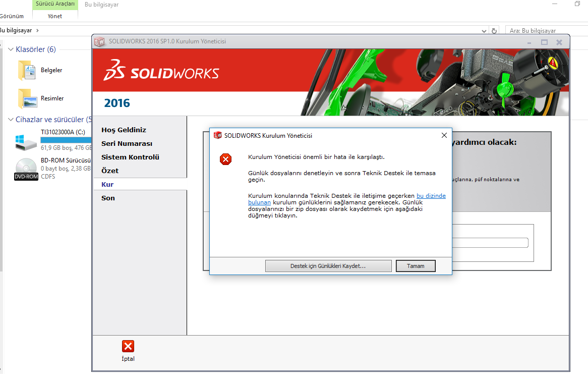Go to the Özet step
588x381 pixels.
pos(110,171)
